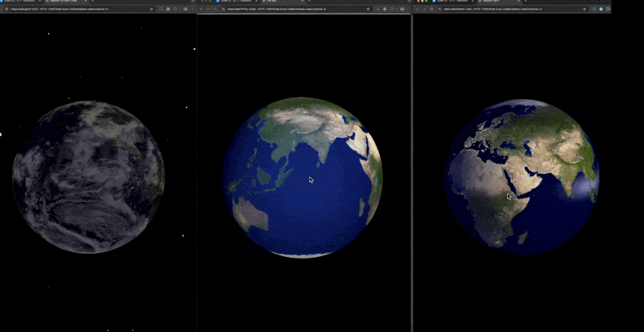Reload the page in the middle browser window
This screenshot has height=332, width=644.
tap(215, 9)
